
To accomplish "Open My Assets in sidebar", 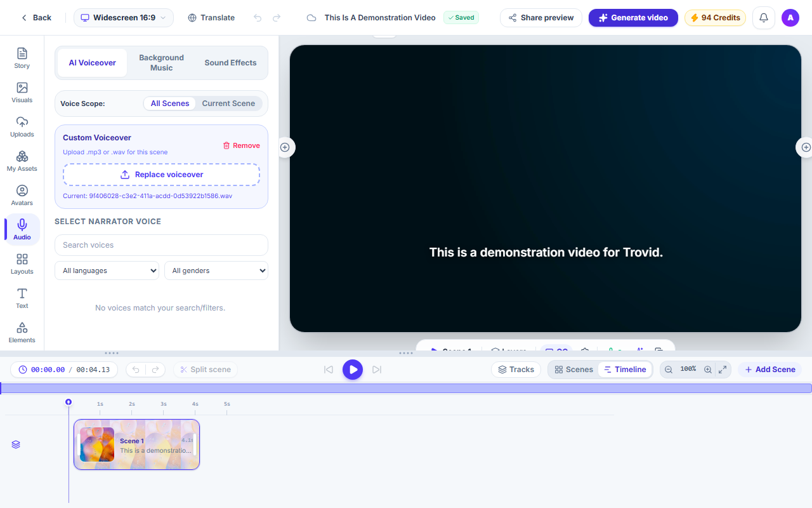I will [22, 161].
